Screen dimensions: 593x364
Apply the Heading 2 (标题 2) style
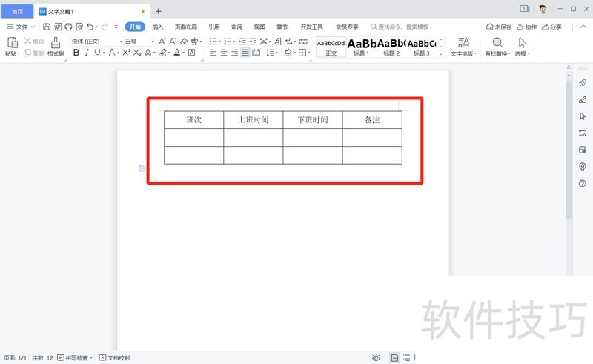[x=391, y=47]
